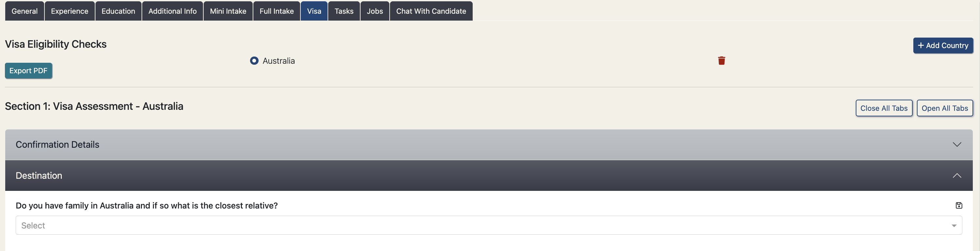Open the Jobs tab

375,11
